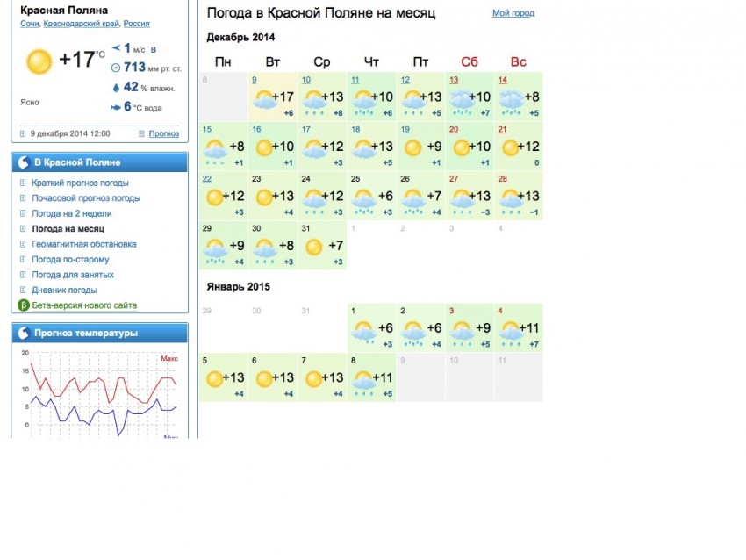The image size is (746, 560).
Task: Click the large sun icon for current weather
Action: (x=39, y=61)
